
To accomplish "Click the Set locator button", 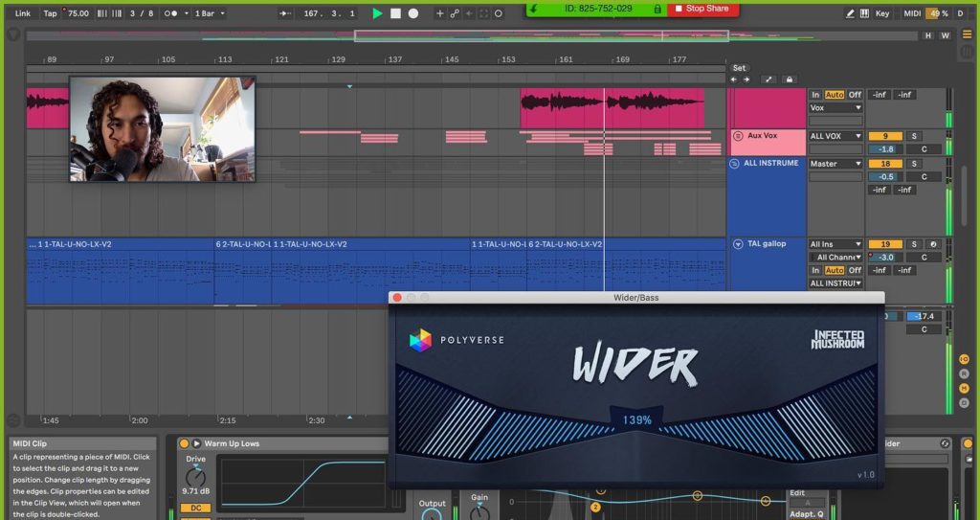I will (739, 68).
